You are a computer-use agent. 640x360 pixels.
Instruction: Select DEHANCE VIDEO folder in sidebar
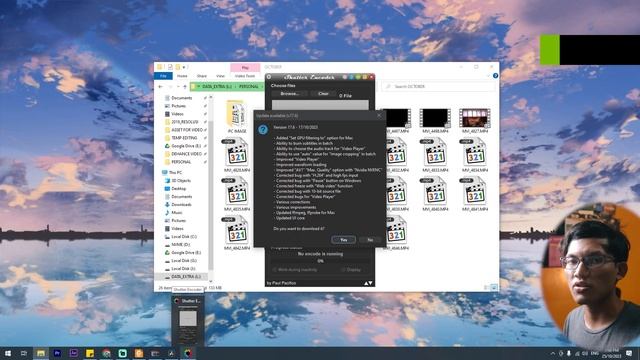(187, 154)
